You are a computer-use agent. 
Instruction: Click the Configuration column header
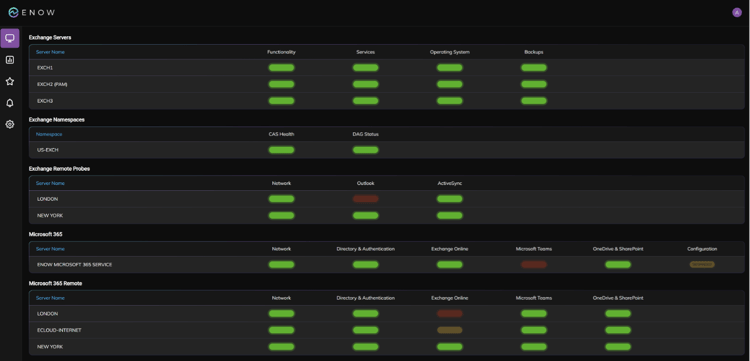702,249
